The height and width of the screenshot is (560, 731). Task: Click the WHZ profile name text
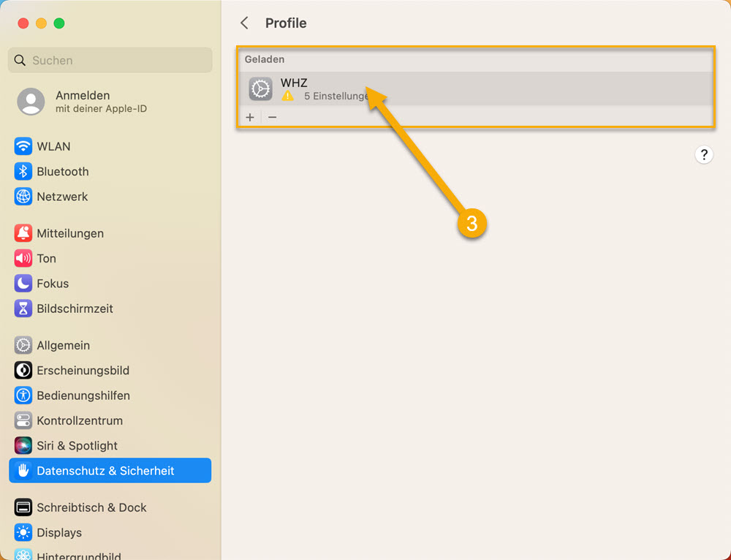tap(294, 83)
